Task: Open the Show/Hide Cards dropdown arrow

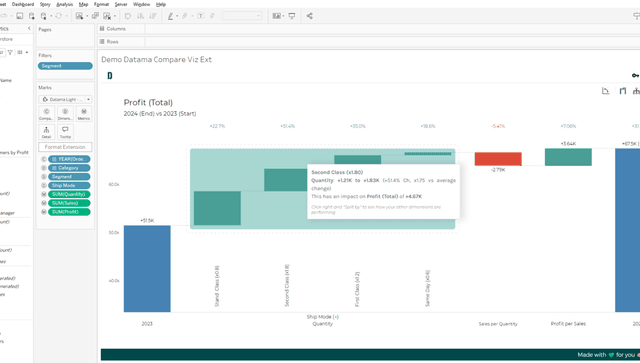Action: (x=283, y=16)
